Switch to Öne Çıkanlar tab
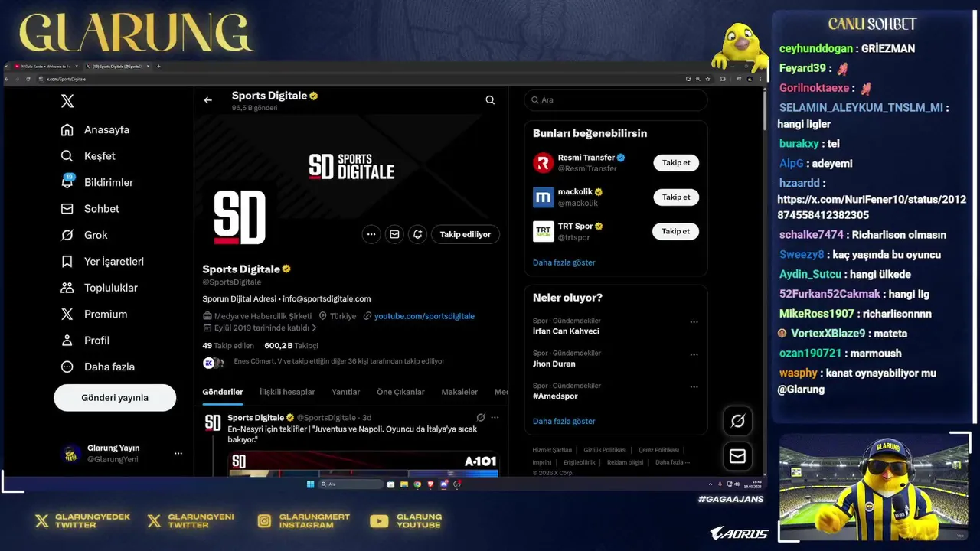This screenshot has width=980, height=551. (400, 392)
